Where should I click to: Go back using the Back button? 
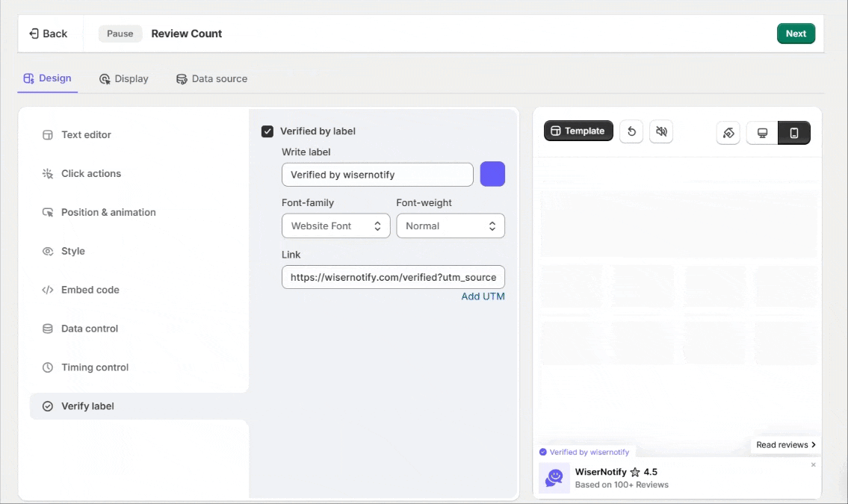coord(48,34)
